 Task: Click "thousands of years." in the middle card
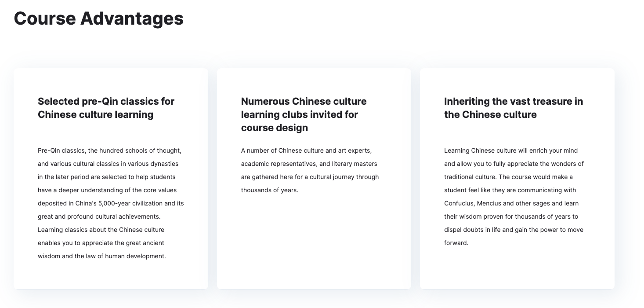(x=269, y=190)
